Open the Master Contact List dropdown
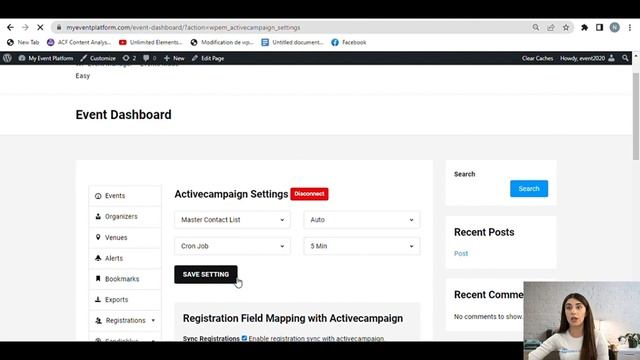The image size is (640, 360). (232, 220)
